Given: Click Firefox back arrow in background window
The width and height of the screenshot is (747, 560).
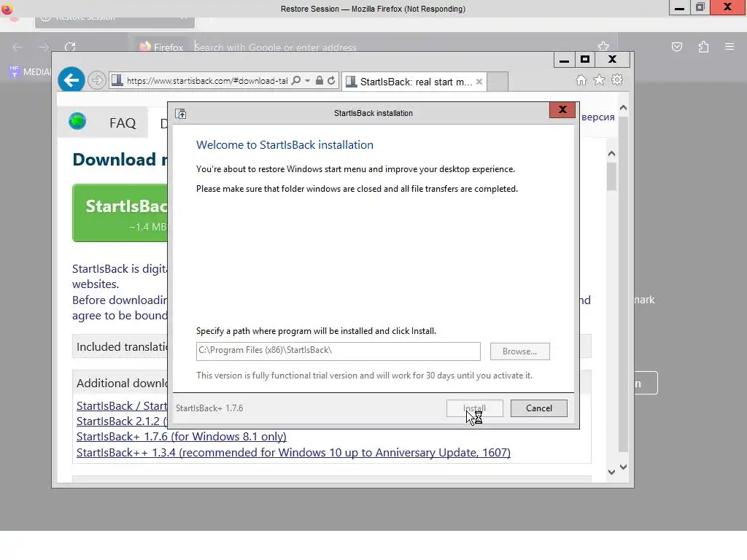Looking at the screenshot, I should pyautogui.click(x=18, y=47).
